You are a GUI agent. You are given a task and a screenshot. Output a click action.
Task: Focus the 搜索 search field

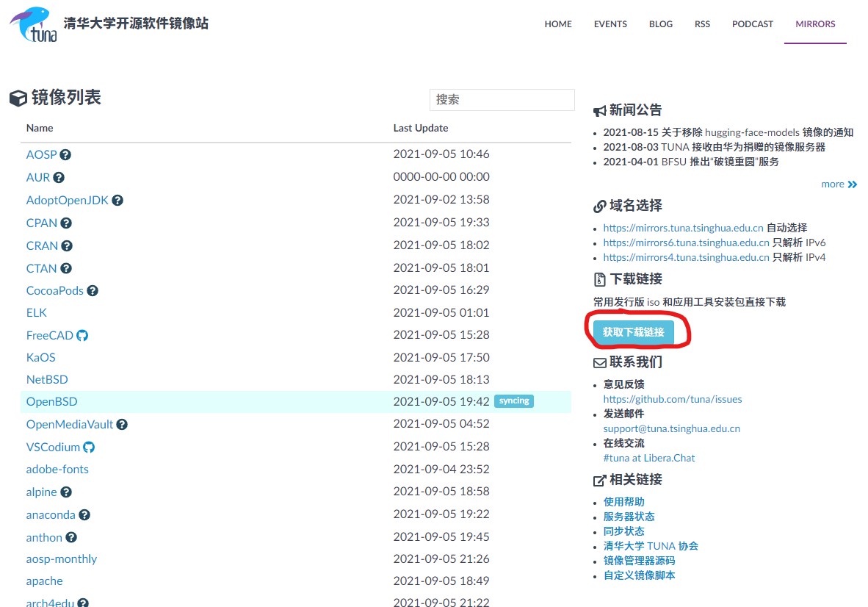tap(502, 100)
